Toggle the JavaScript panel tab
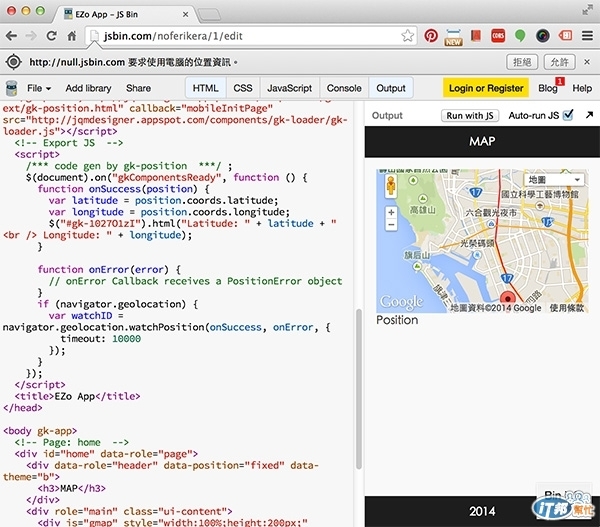The height and width of the screenshot is (527, 600). pyautogui.click(x=289, y=88)
